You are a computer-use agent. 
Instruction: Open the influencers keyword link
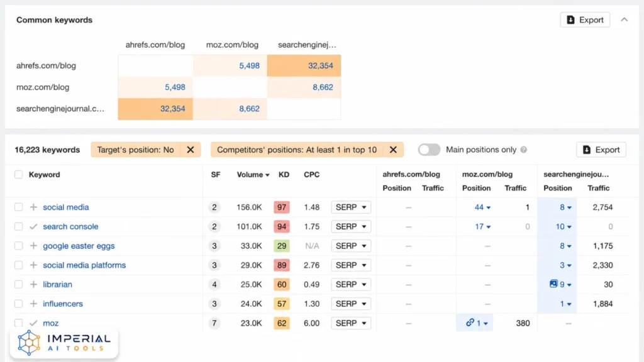(x=63, y=304)
